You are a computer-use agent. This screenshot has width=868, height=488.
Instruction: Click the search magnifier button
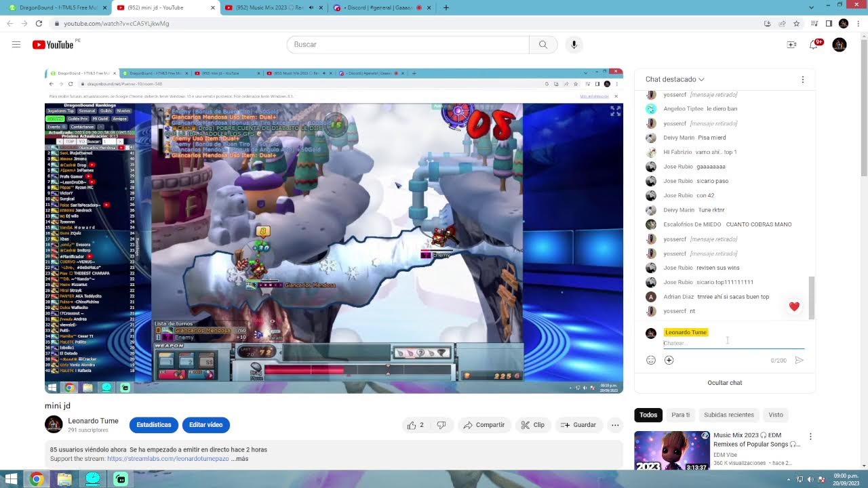tap(543, 45)
